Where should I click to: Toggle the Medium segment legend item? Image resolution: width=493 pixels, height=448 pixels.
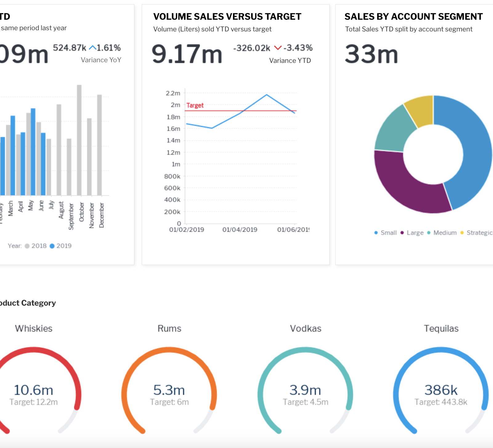[x=442, y=233]
